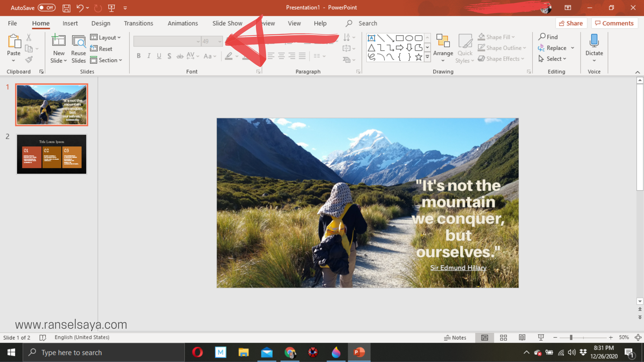Click the zoom slider handle

[x=571, y=337]
